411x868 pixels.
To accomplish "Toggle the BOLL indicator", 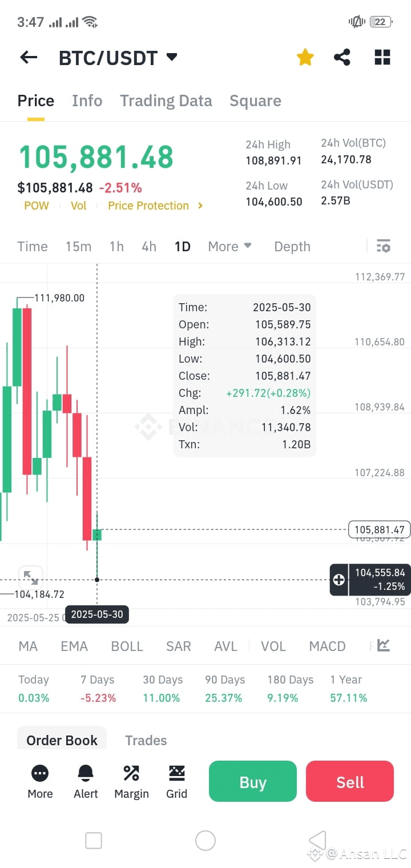I will pos(127,646).
